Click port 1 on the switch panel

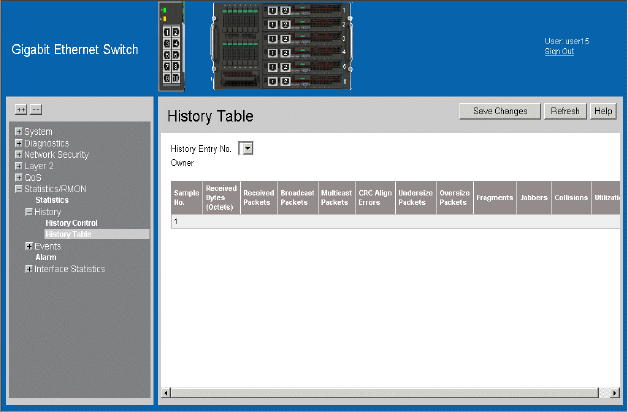pos(167,32)
